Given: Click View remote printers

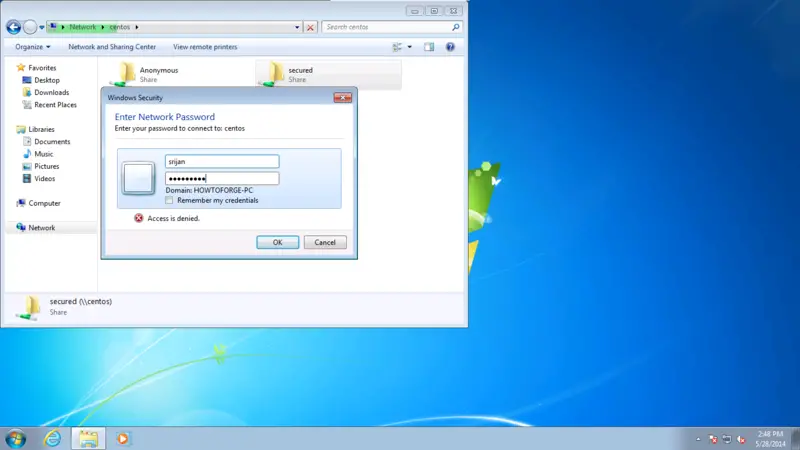Looking at the screenshot, I should (205, 47).
